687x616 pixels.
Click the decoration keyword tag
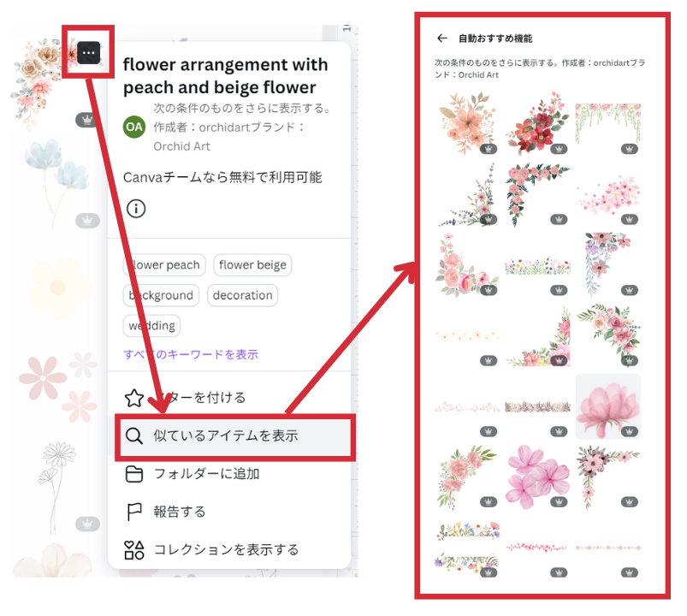pyautogui.click(x=242, y=295)
